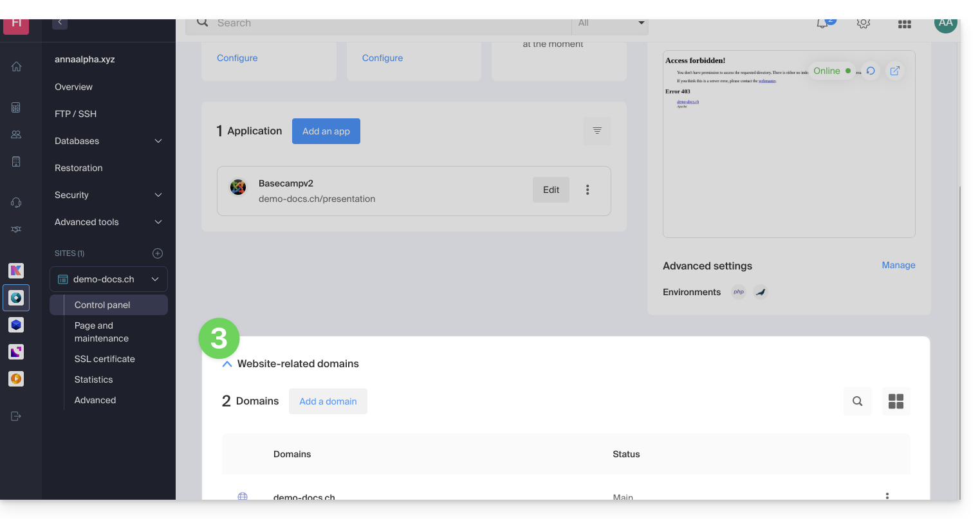Open Basecampv2 three-dot options menu
This screenshot has width=980, height=519.
[x=587, y=190]
